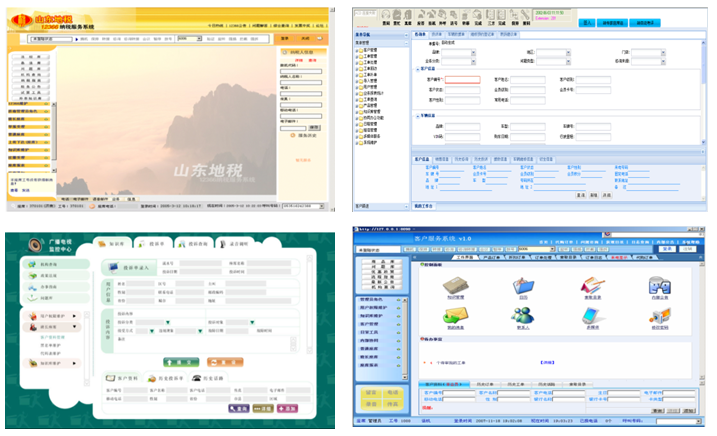Screen dimensions: 717x436
Task: Open the brown folder knowledge-management icon in blue window
Action: 455,285
